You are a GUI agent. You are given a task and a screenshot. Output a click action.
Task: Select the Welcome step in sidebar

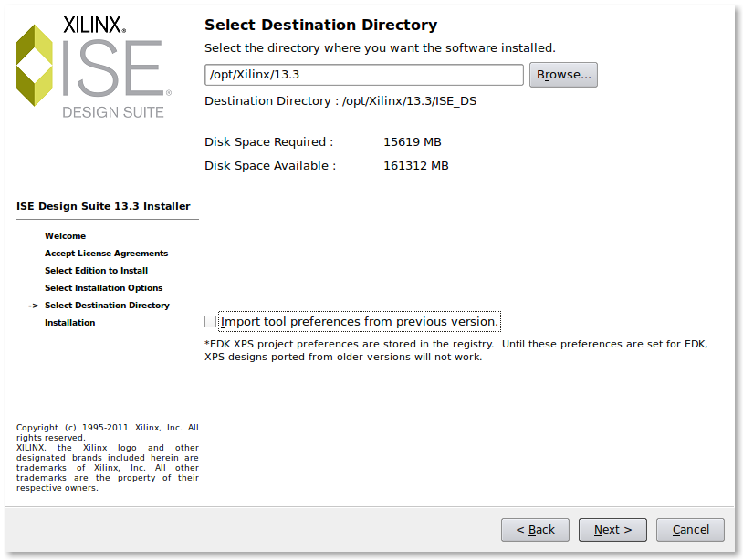click(x=66, y=235)
